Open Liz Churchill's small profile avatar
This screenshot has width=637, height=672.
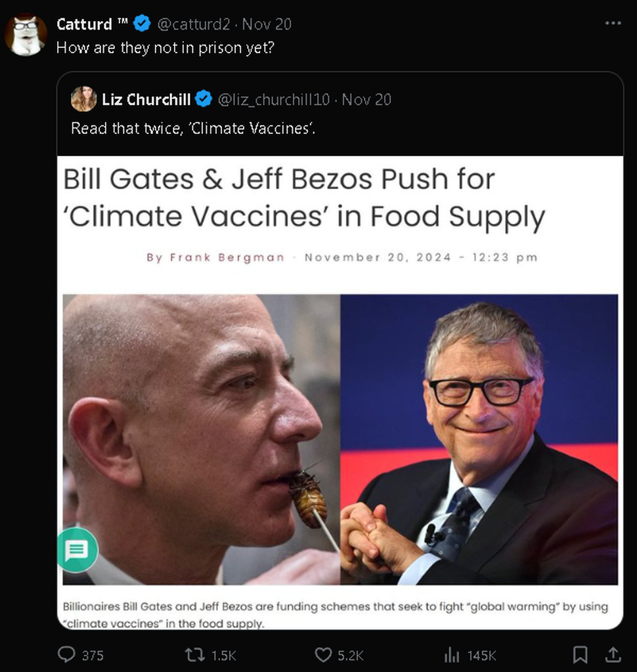click(83, 99)
